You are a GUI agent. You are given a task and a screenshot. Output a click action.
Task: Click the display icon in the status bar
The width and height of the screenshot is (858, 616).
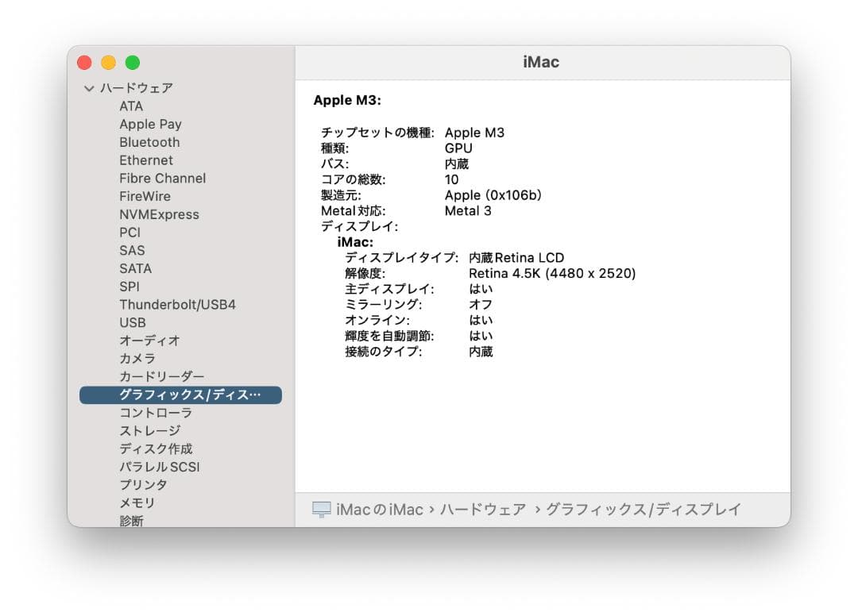[321, 509]
